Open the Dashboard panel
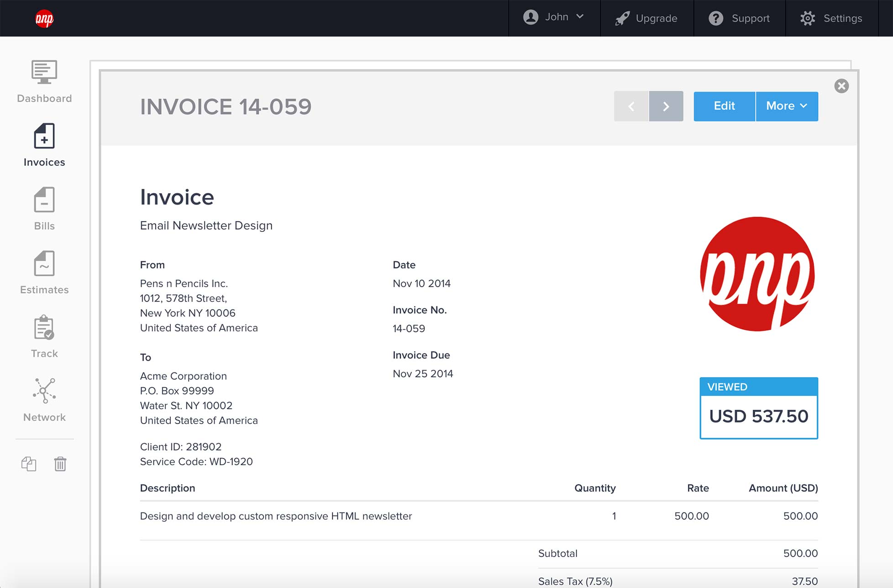This screenshot has height=588, width=893. point(44,82)
